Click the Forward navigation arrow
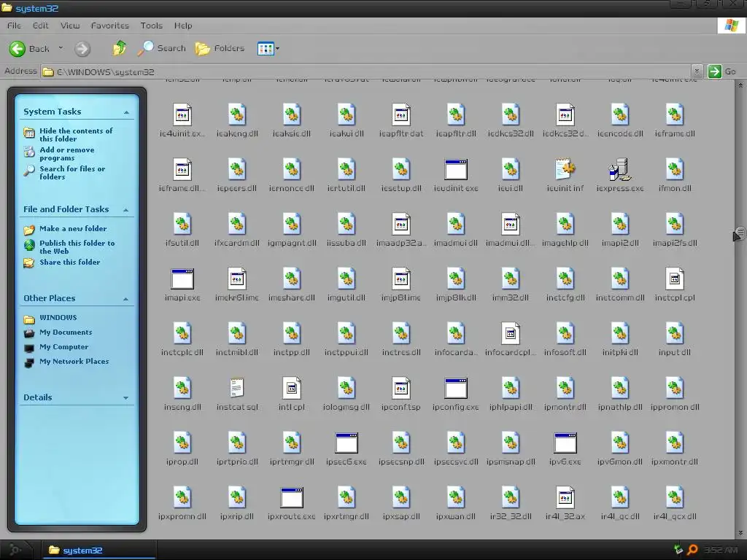747x560 pixels. point(82,49)
